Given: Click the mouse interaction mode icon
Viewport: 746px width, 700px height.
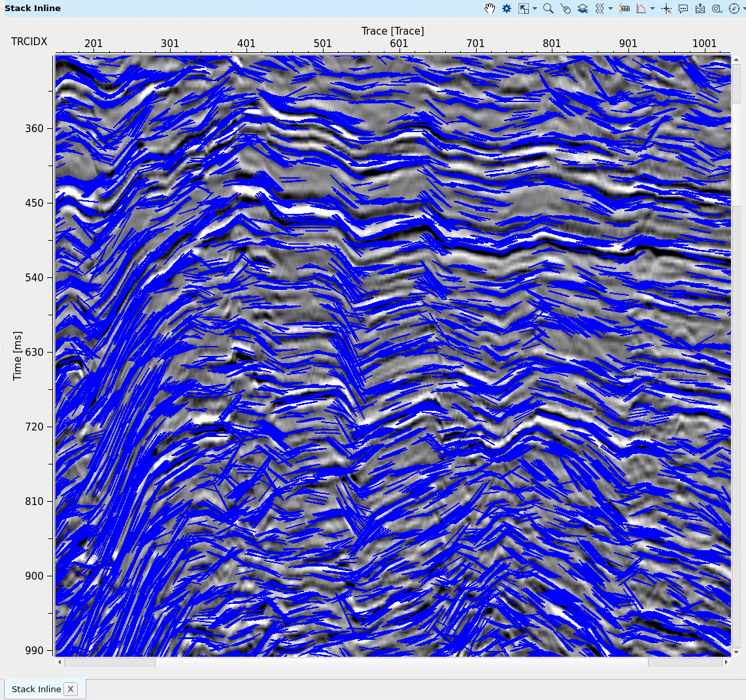Looking at the screenshot, I should 566,9.
